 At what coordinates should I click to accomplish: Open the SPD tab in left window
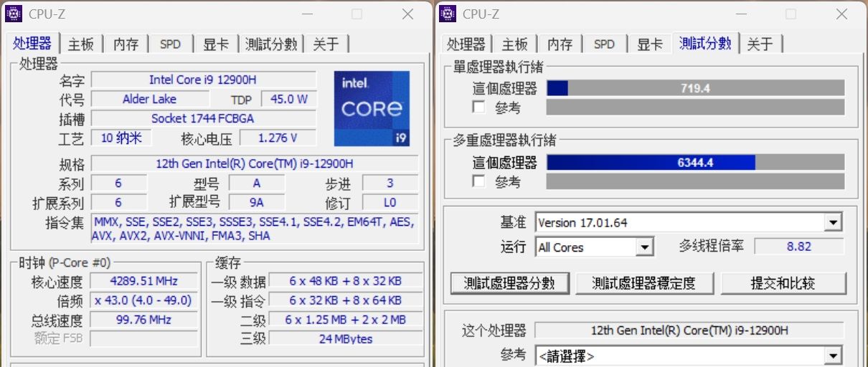[170, 44]
